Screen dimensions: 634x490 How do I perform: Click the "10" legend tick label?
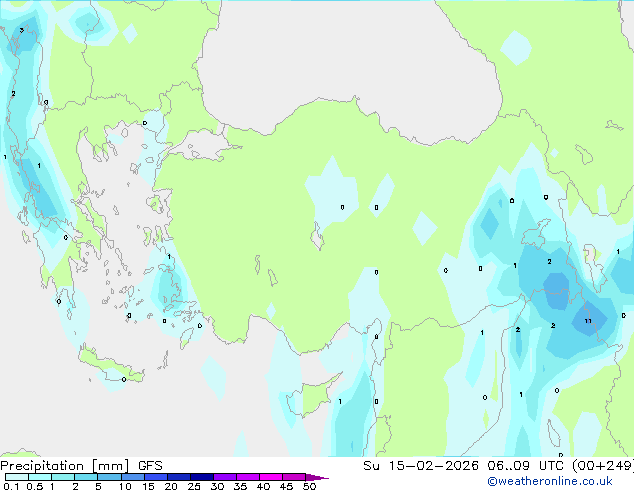(125, 486)
